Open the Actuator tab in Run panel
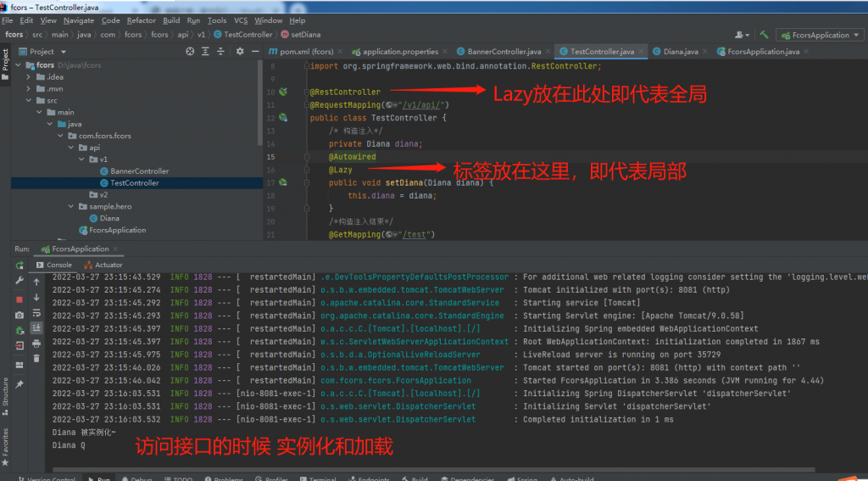This screenshot has width=868, height=481. tap(103, 265)
